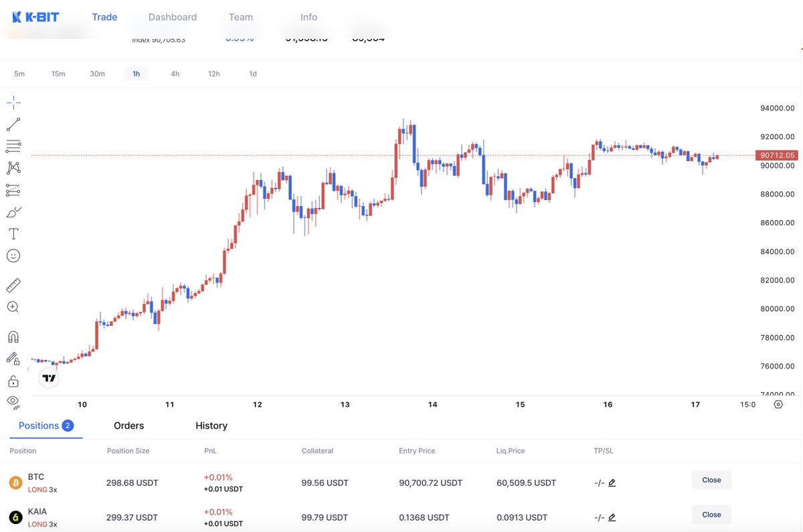Click BTC entry price 90,700.72 USDT
Image resolution: width=803 pixels, height=532 pixels.
[x=430, y=482]
